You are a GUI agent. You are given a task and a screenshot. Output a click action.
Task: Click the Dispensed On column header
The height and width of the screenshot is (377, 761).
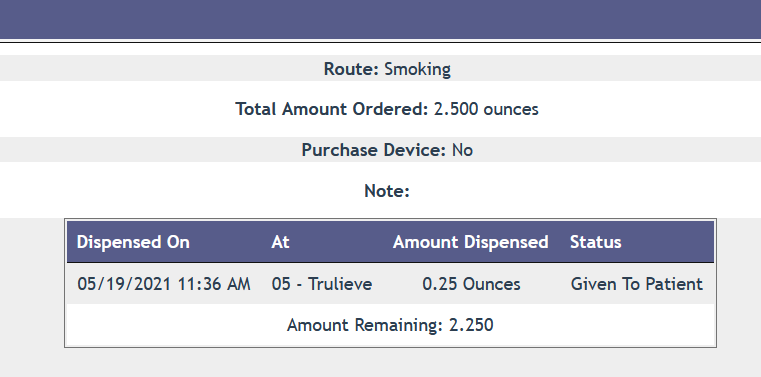pos(133,242)
